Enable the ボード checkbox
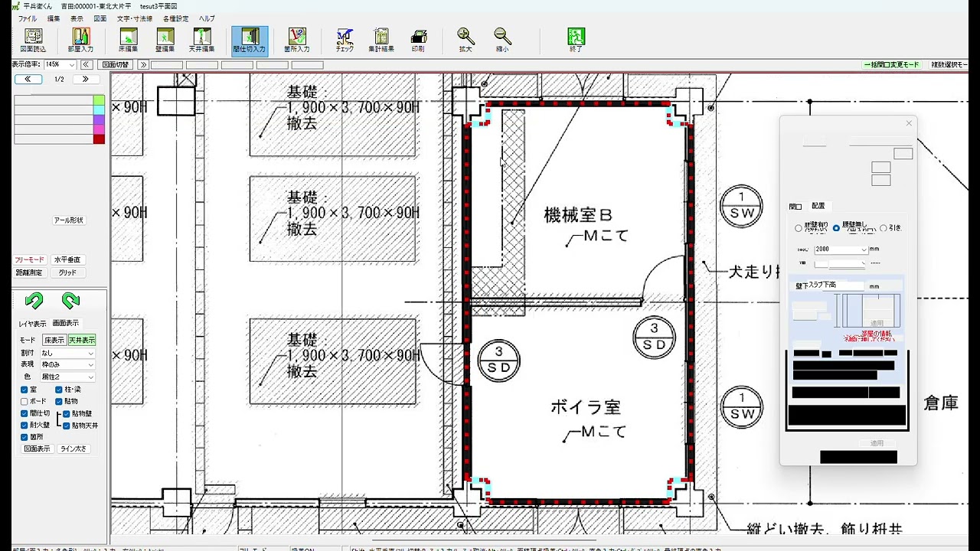Viewport: 980px width, 551px height. click(x=24, y=401)
